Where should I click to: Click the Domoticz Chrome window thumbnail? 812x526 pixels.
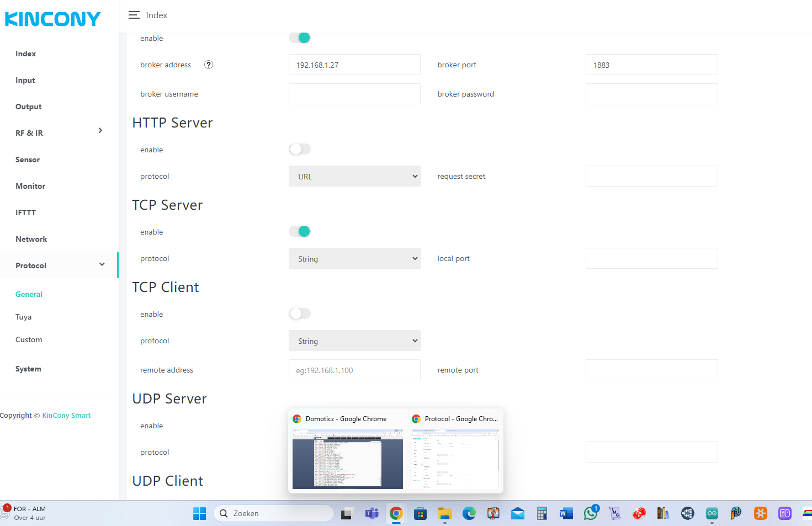click(347, 459)
